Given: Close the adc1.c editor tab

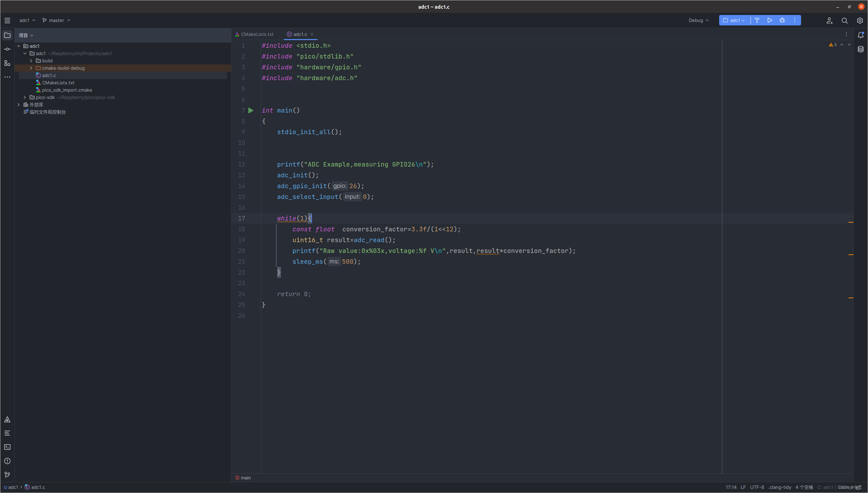Looking at the screenshot, I should (x=312, y=34).
